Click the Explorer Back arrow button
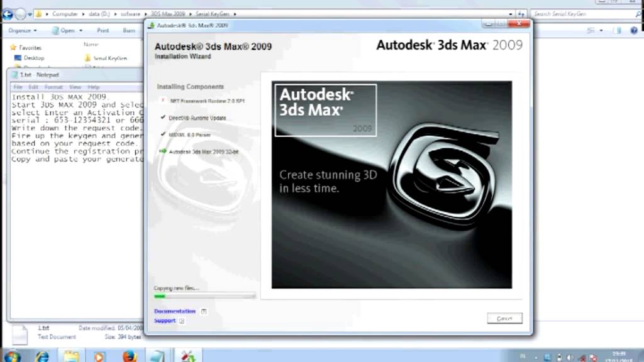 coord(8,14)
